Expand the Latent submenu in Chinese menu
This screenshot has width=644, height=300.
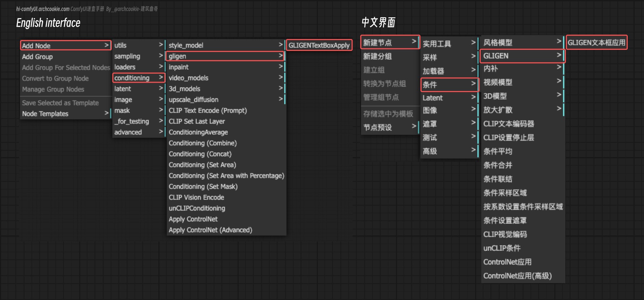(449, 97)
